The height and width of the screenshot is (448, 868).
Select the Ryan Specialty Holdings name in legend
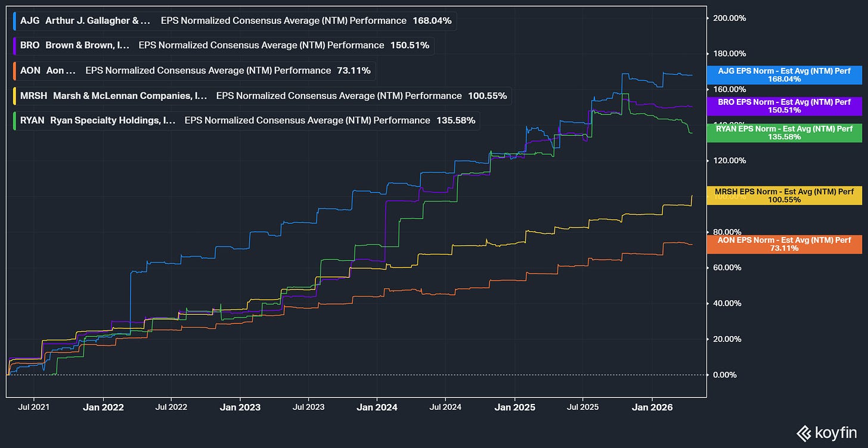point(114,120)
